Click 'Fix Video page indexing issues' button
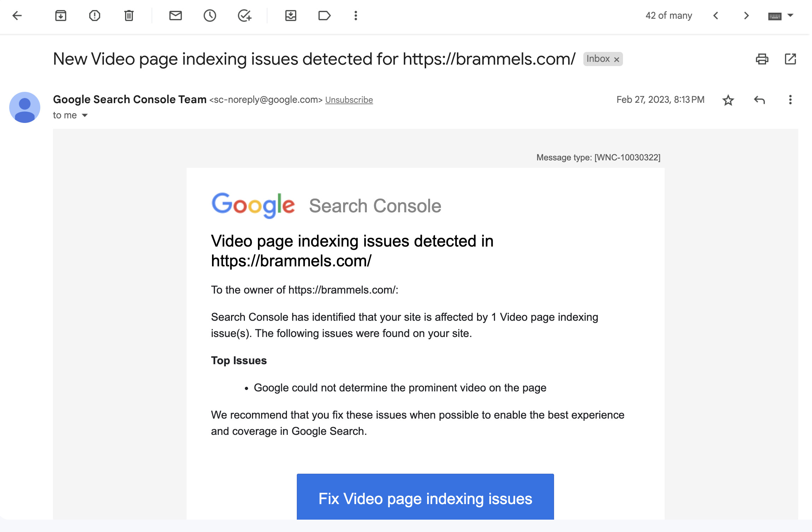 425,498
